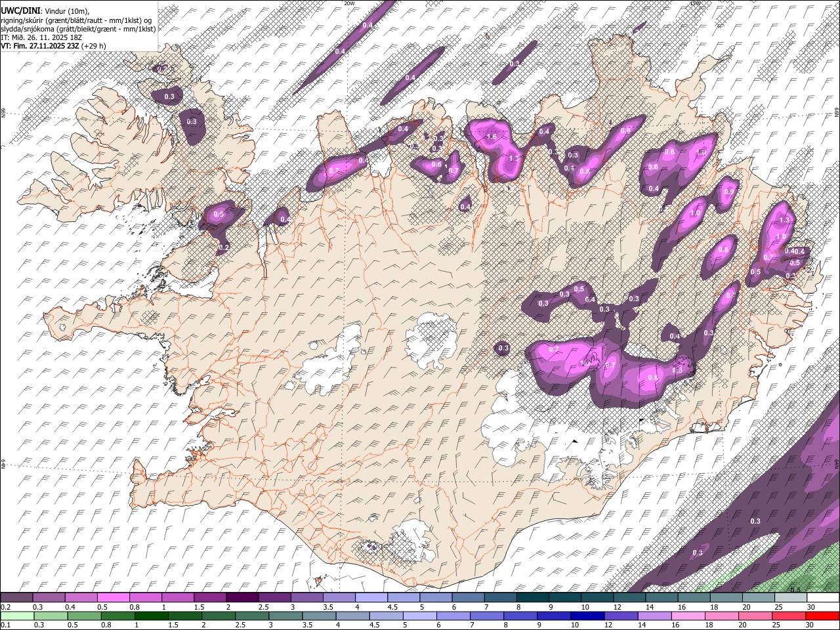
Task: Select rain legend swatch 3–3.5
Action: click(285, 616)
